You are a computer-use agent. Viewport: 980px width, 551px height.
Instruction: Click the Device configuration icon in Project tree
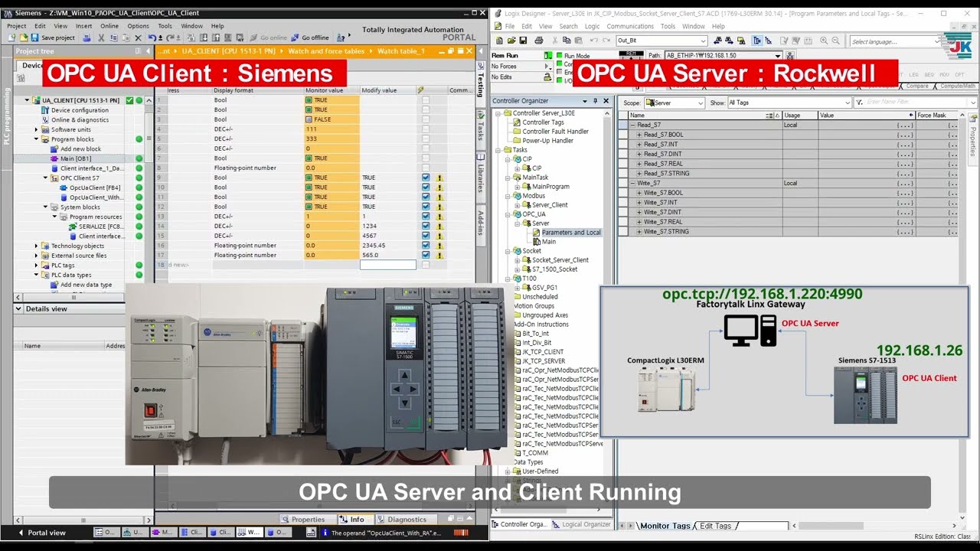tap(45, 110)
